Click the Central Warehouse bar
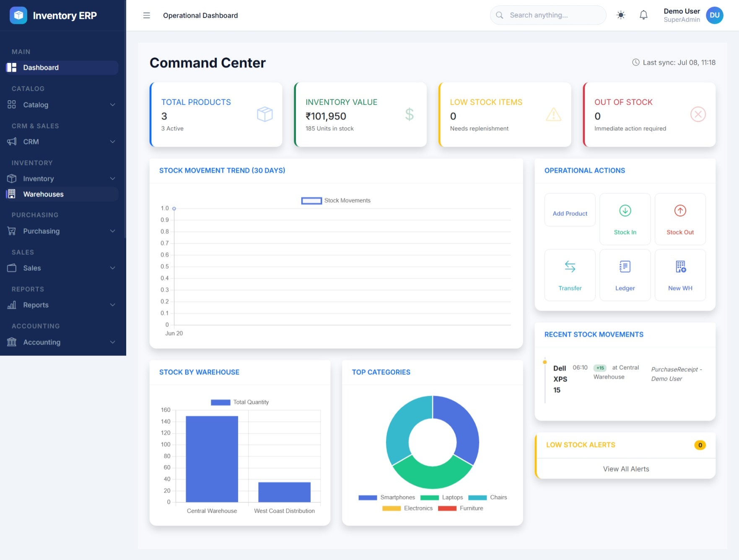The width and height of the screenshot is (739, 560). (x=212, y=459)
